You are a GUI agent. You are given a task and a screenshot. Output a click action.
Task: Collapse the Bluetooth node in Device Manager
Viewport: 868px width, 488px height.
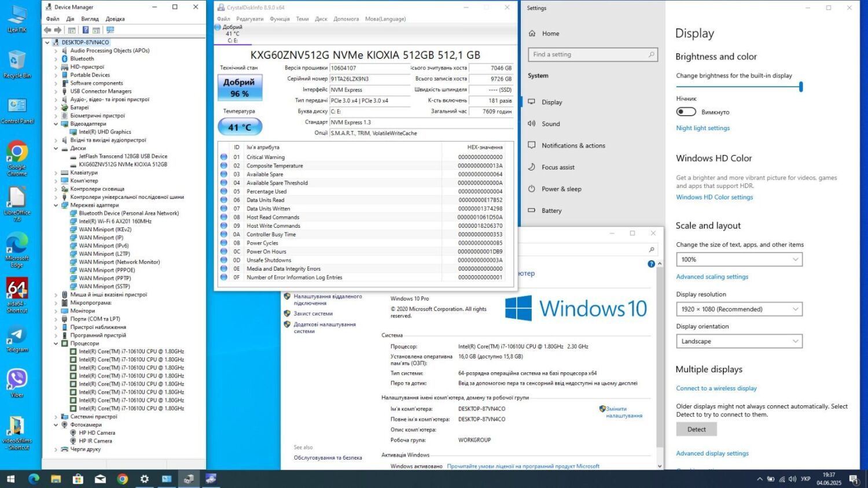pos(56,59)
